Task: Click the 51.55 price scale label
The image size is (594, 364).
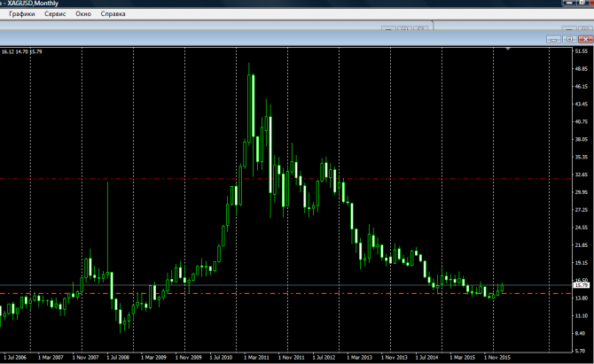Action: pyautogui.click(x=581, y=51)
